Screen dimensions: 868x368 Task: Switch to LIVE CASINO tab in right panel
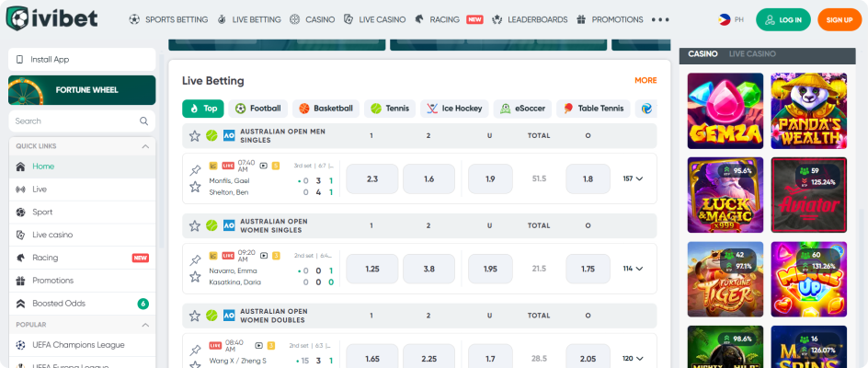coord(752,53)
